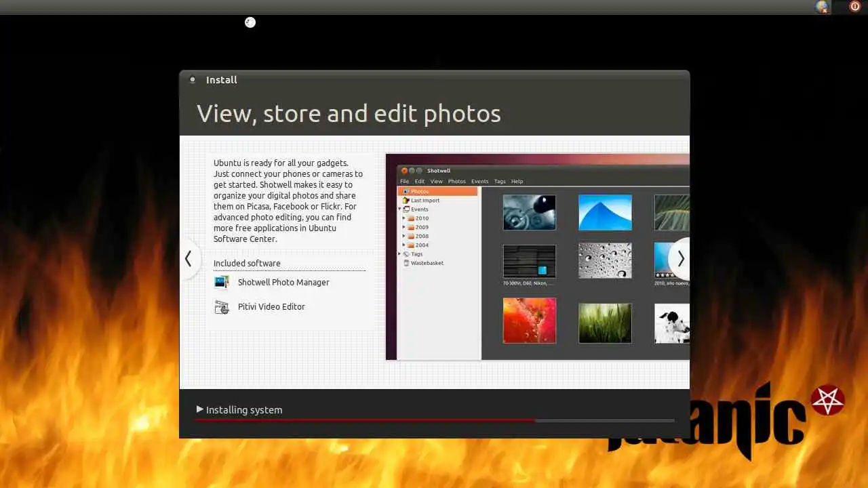The image size is (868, 488).
Task: Click the Install window menu button
Action: coord(193,79)
